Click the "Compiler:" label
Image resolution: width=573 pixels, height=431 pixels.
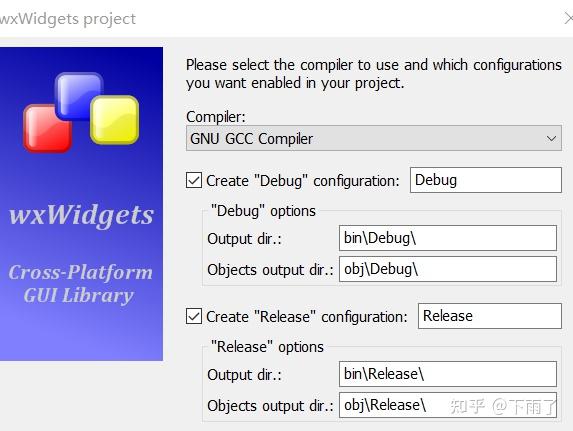coord(216,117)
